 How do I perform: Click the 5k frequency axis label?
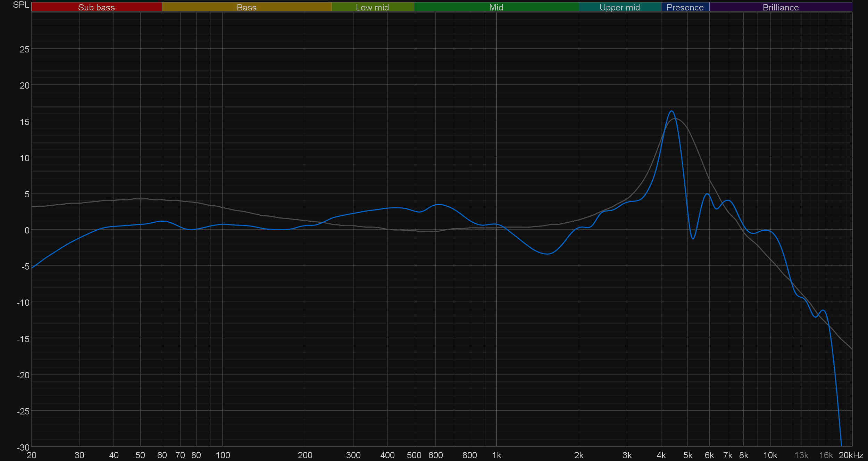688,455
